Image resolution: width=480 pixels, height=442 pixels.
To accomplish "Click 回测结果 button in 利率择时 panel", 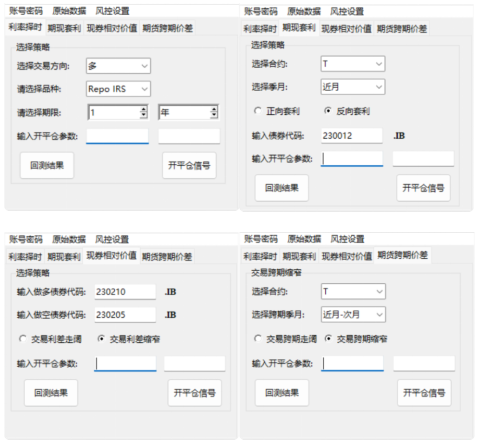I will click(x=47, y=165).
